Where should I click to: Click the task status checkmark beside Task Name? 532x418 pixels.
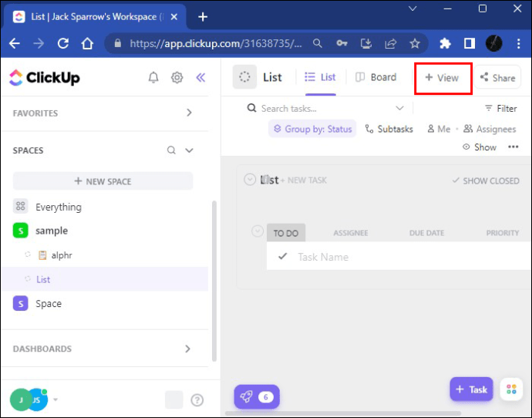pos(283,256)
